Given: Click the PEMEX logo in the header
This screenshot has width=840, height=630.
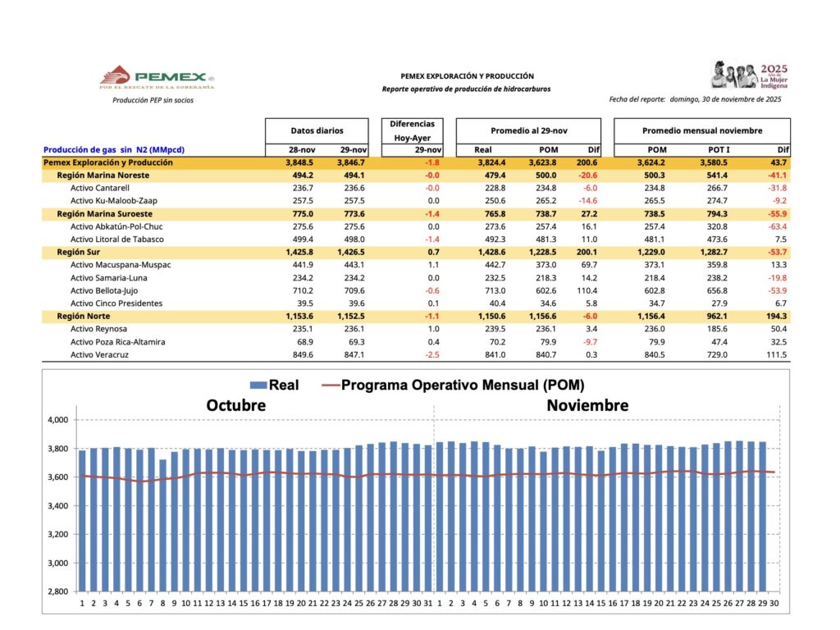Looking at the screenshot, I should pyautogui.click(x=156, y=76).
